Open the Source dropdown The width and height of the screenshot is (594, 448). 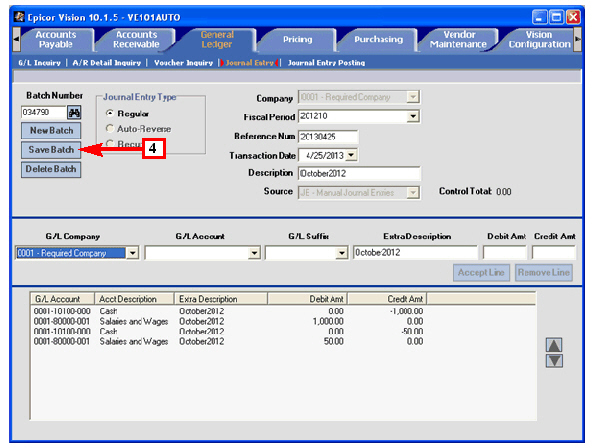[413, 193]
